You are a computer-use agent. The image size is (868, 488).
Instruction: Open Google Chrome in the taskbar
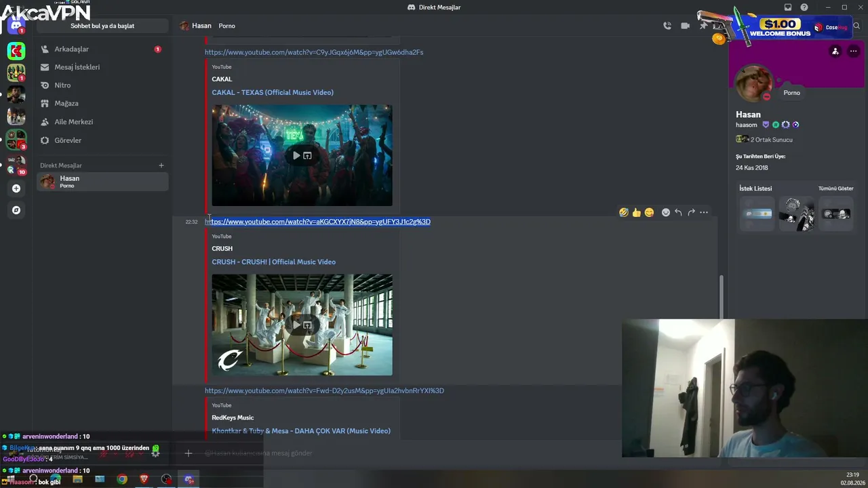(x=122, y=479)
